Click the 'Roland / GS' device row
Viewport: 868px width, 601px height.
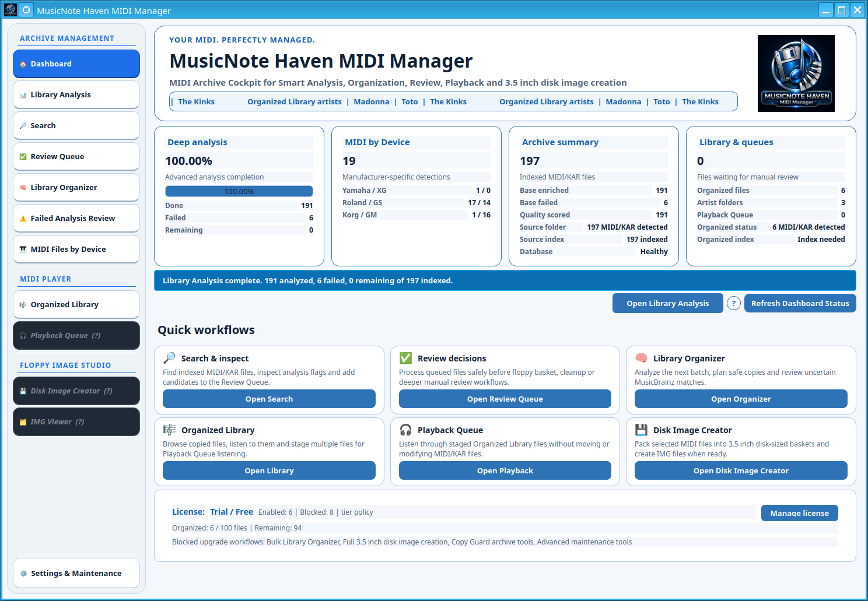pyautogui.click(x=416, y=203)
